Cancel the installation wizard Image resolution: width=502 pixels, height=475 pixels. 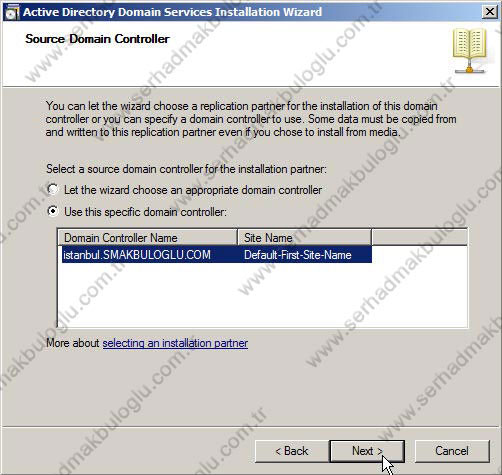pos(452,451)
